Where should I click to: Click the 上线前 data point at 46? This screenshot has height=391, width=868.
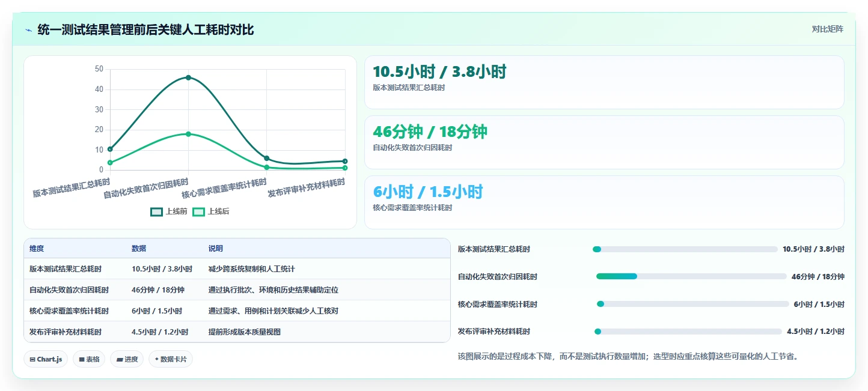pos(188,77)
